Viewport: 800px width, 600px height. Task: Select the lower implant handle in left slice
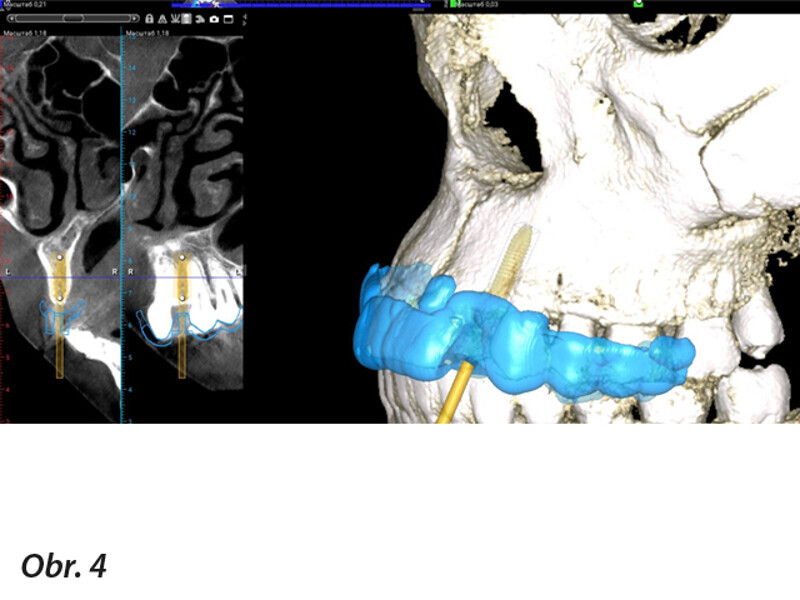click(x=59, y=298)
